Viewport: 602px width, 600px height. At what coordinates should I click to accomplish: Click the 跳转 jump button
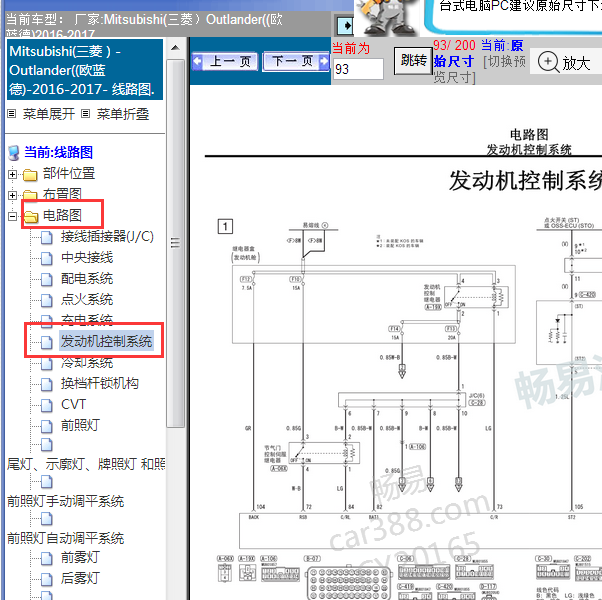[413, 61]
